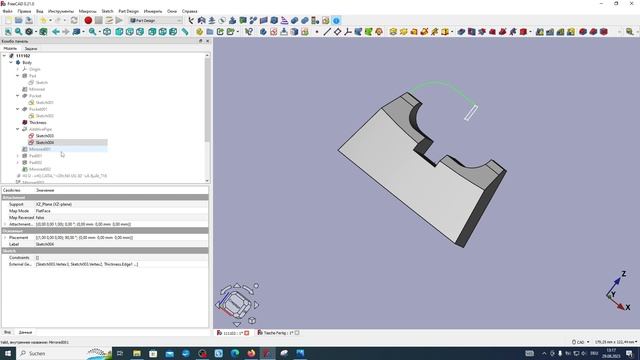Click the Label value Sketch004 field

coord(121,244)
